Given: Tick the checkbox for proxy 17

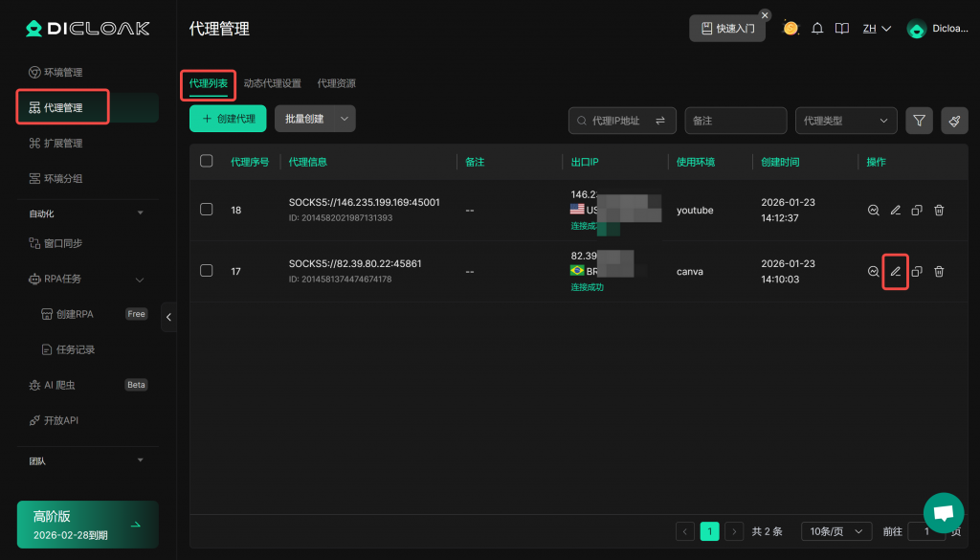Looking at the screenshot, I should point(207,271).
